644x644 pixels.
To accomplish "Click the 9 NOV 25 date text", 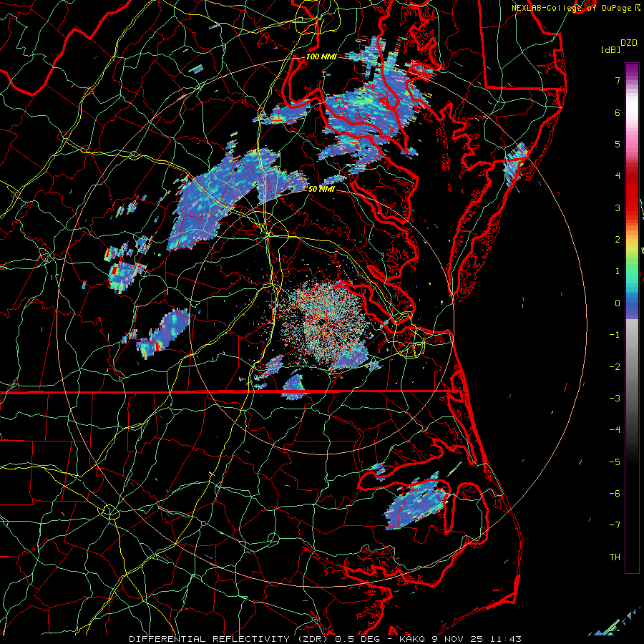I will [x=457, y=639].
